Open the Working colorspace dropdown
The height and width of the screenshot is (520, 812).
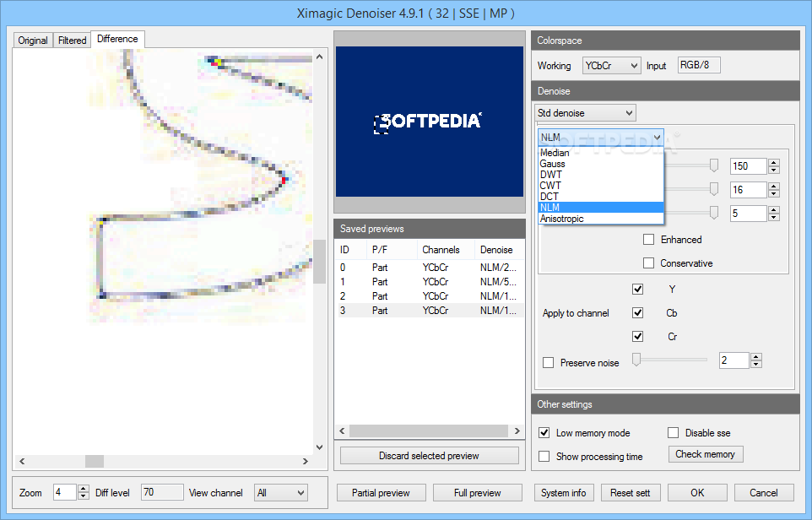[x=612, y=66]
